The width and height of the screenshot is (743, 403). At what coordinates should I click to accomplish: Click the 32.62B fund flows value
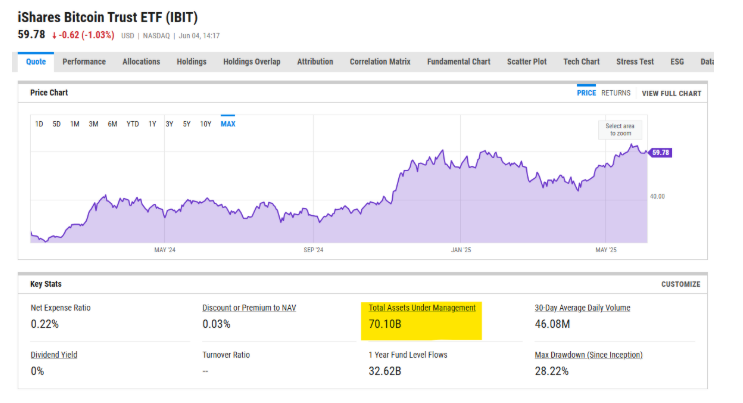(385, 371)
